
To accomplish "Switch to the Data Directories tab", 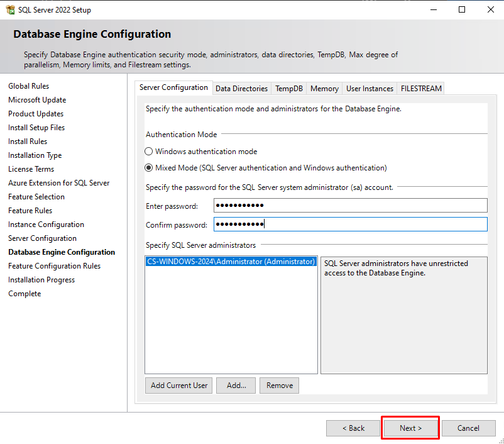I will 242,89.
